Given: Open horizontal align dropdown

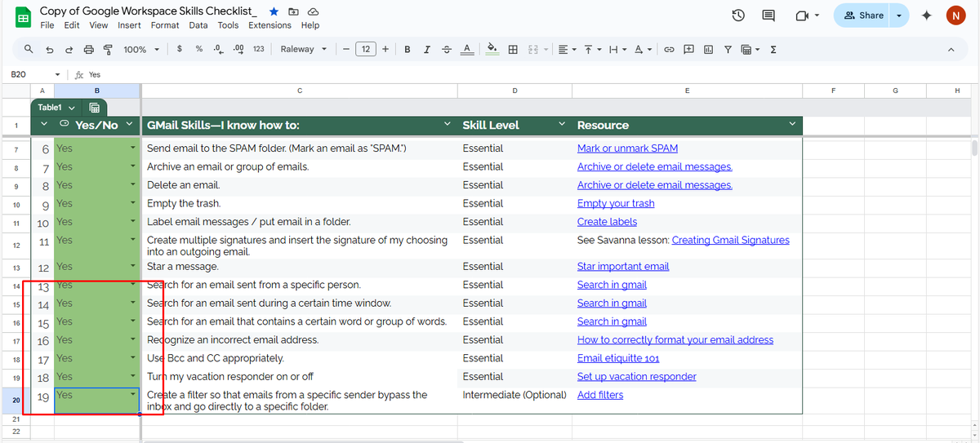Looking at the screenshot, I should click(x=568, y=49).
